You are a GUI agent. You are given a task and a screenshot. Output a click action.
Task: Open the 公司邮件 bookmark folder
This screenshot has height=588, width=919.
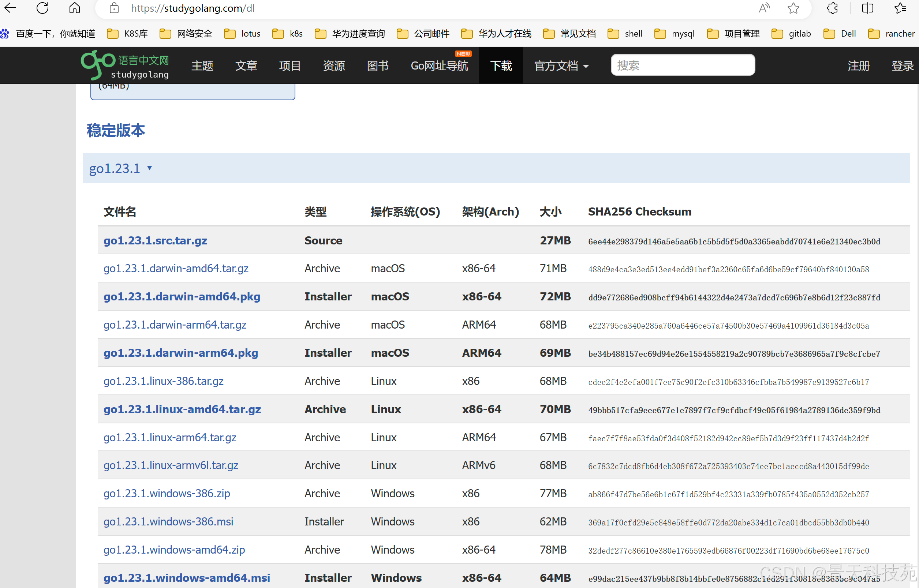click(x=423, y=34)
